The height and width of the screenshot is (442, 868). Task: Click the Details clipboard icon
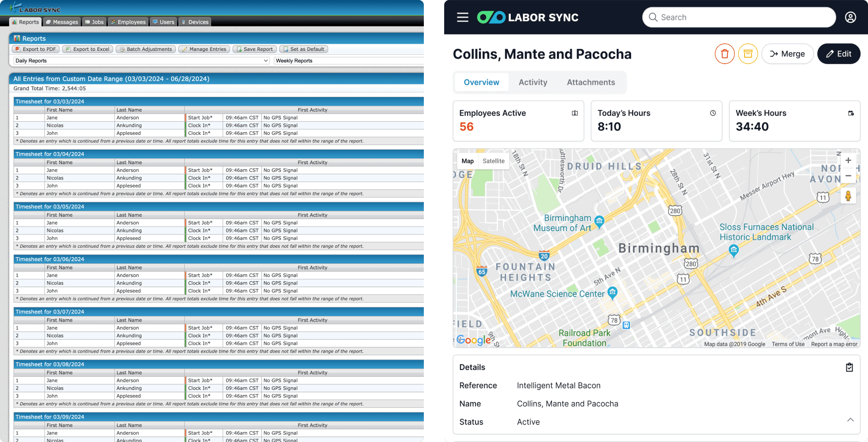[x=849, y=367]
